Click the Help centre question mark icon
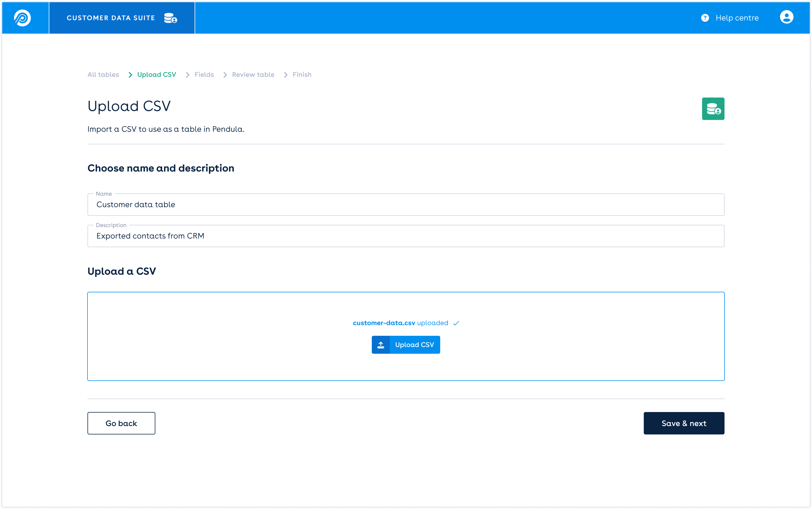812x509 pixels. pyautogui.click(x=705, y=18)
